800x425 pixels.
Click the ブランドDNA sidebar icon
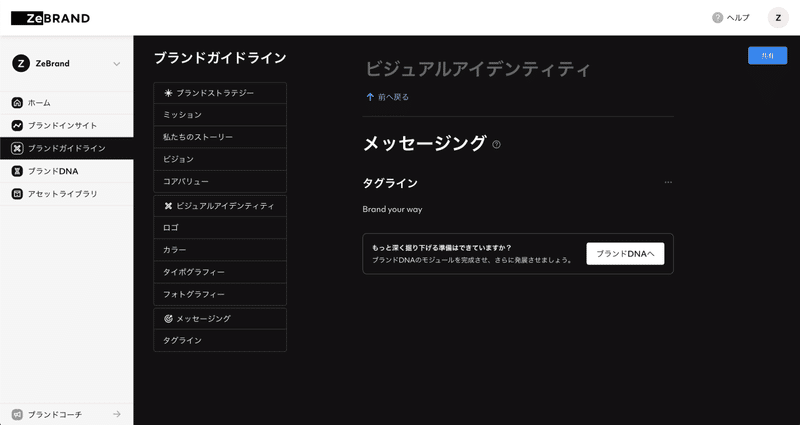point(17,171)
